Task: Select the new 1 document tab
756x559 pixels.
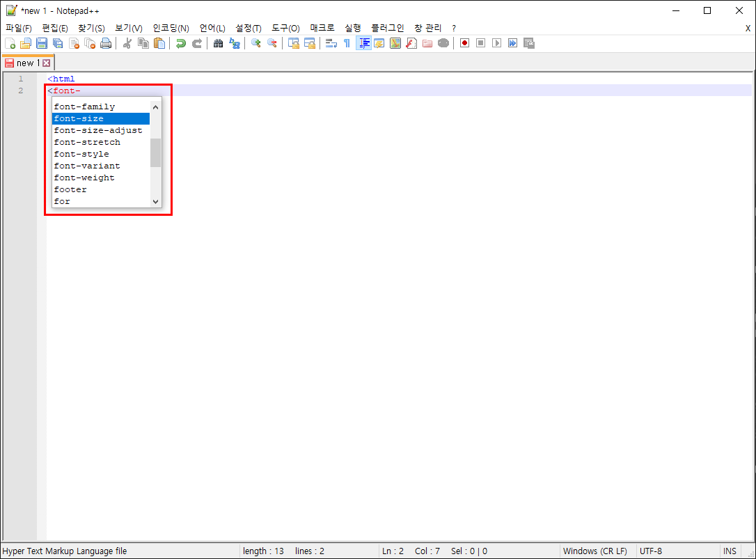Action: (28, 63)
